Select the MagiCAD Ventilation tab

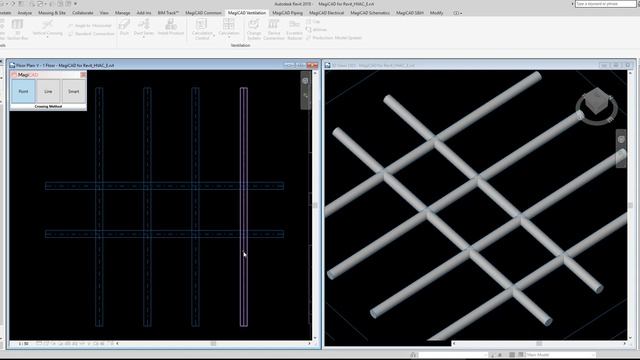[247, 13]
